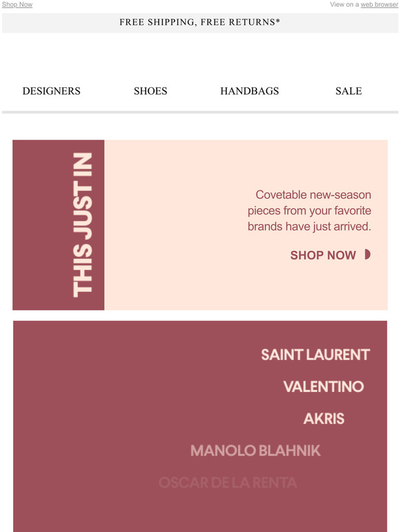Open the Shop Now link at top left

click(x=17, y=4)
